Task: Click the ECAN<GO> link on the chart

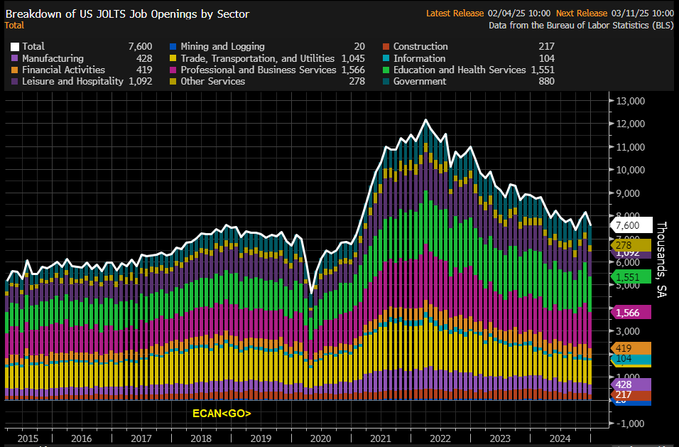Action: 222,413
